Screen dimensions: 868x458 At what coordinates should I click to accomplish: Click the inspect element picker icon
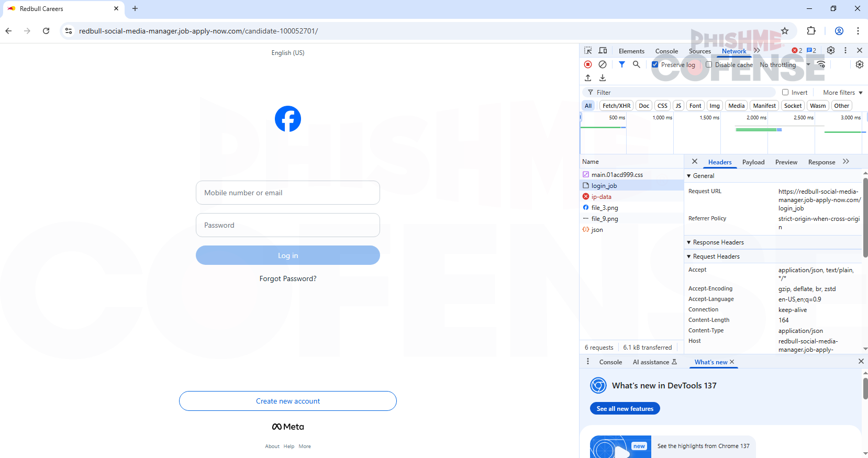(588, 51)
